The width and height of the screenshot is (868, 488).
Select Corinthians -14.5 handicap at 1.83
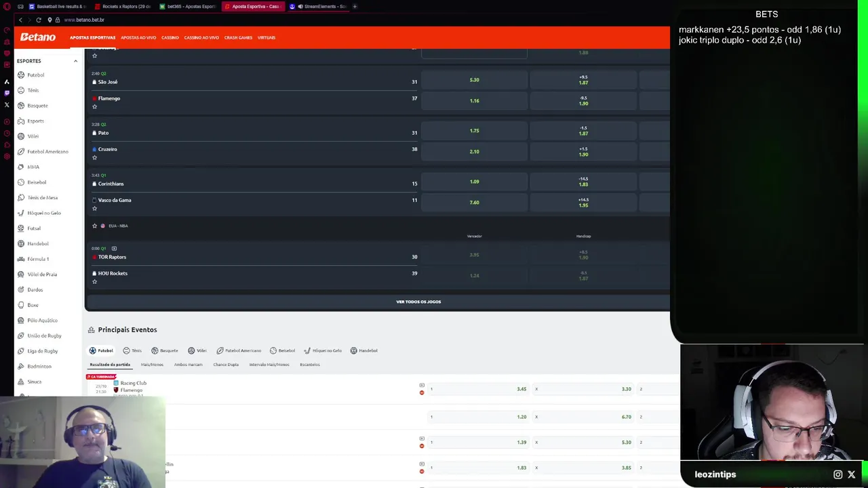coord(583,182)
